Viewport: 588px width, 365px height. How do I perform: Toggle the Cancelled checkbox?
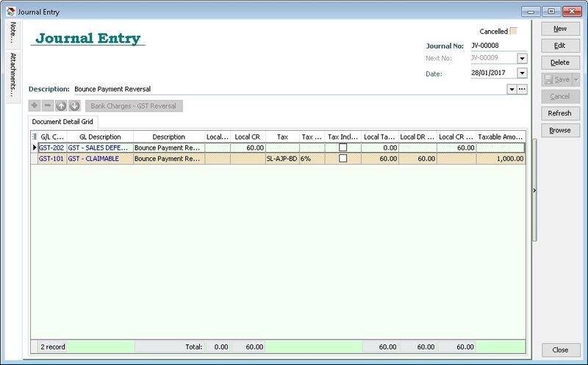click(x=514, y=31)
